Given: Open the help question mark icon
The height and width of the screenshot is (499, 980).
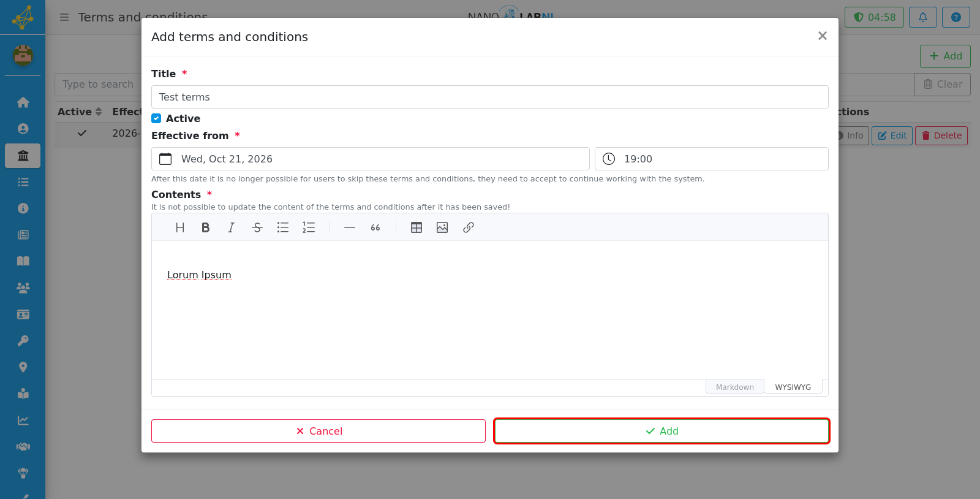Looking at the screenshot, I should pos(956,17).
